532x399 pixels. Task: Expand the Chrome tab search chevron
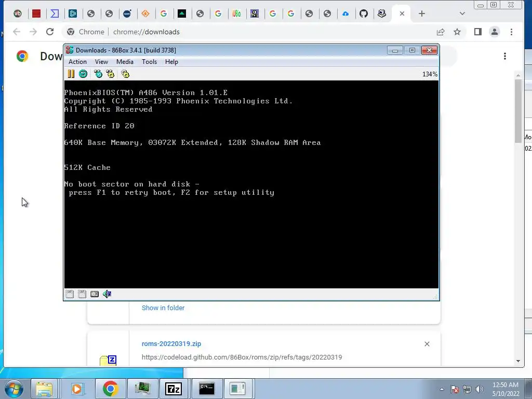[462, 14]
